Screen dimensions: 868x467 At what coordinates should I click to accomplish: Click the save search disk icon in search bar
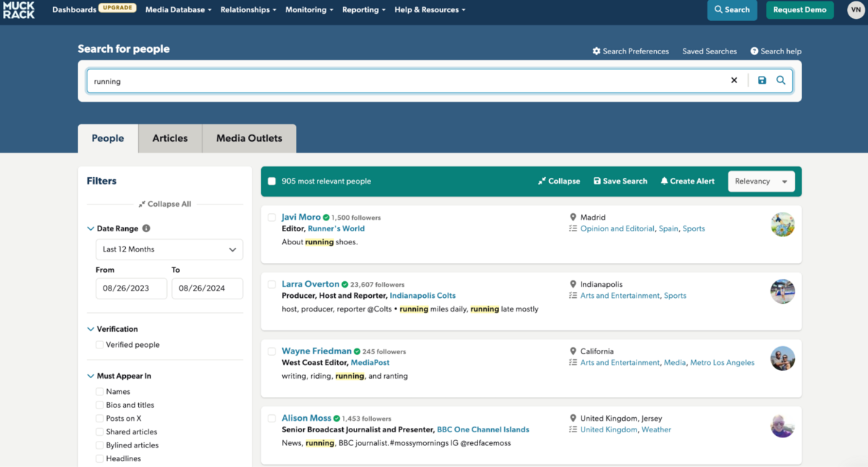(762, 81)
